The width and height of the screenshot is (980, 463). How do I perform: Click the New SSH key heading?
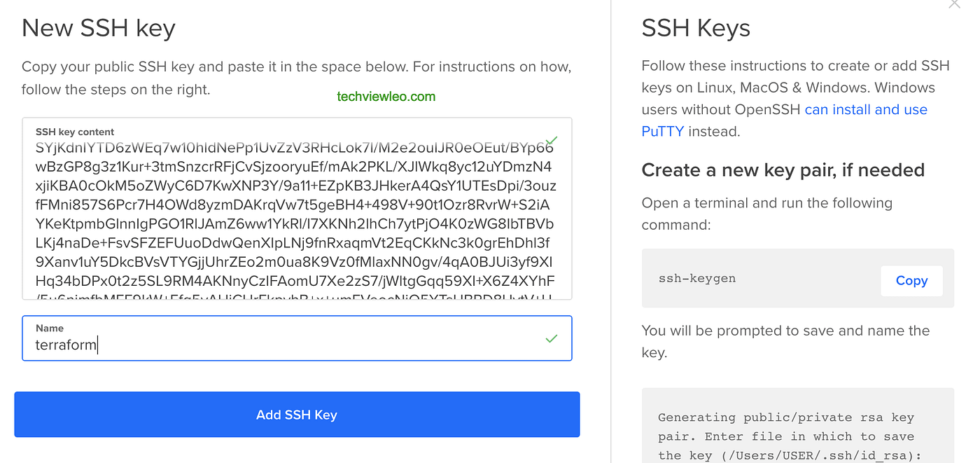click(x=98, y=28)
